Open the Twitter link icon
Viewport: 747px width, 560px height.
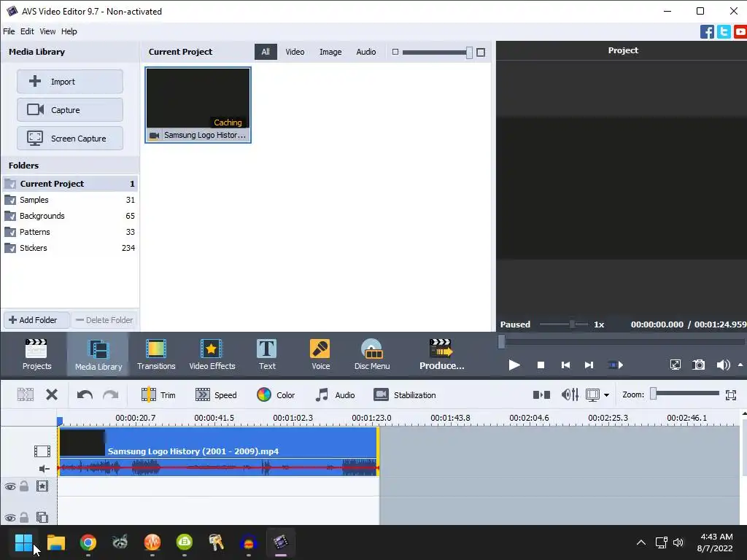click(724, 32)
